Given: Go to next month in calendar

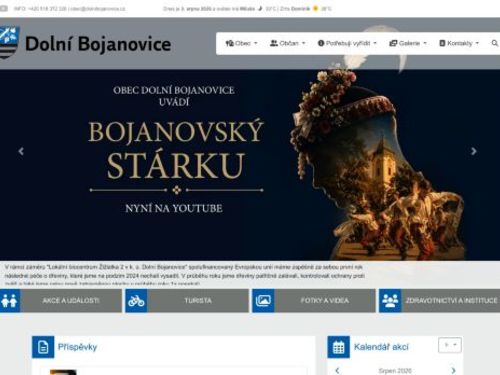Looking at the screenshot, I should (x=453, y=370).
